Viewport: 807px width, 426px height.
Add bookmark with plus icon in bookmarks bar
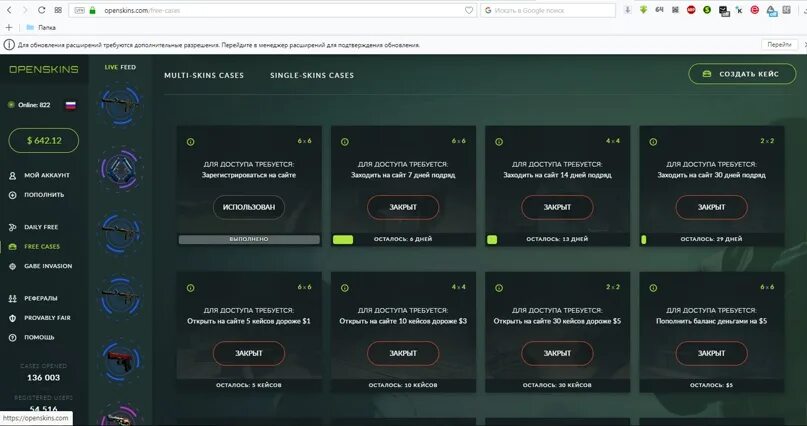9,27
